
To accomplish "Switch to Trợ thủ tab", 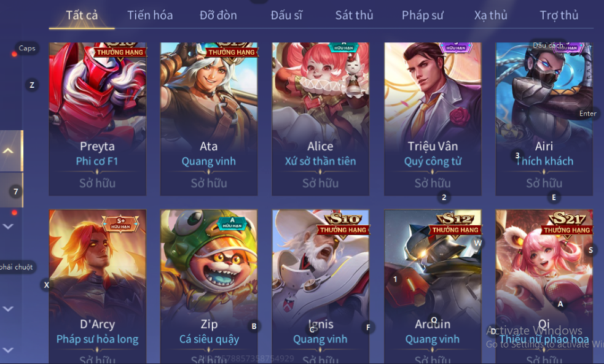I will pos(559,15).
